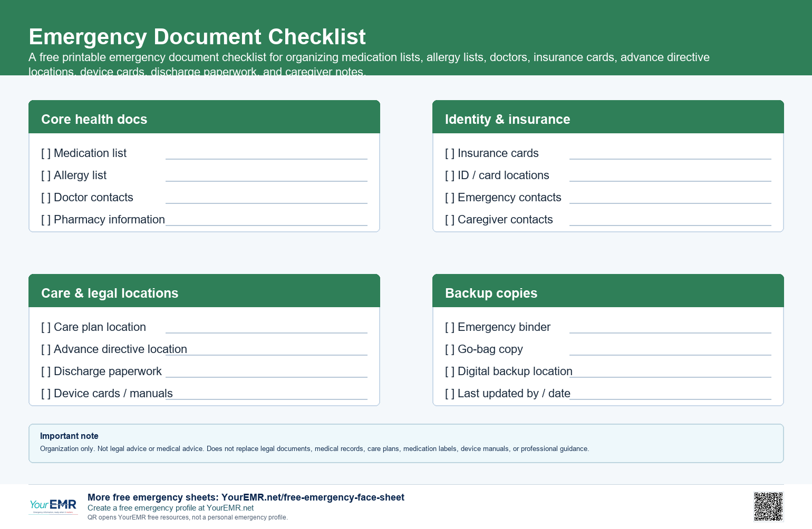The image size is (812, 529).
Task: Click the QR code image
Action: pyautogui.click(x=768, y=507)
